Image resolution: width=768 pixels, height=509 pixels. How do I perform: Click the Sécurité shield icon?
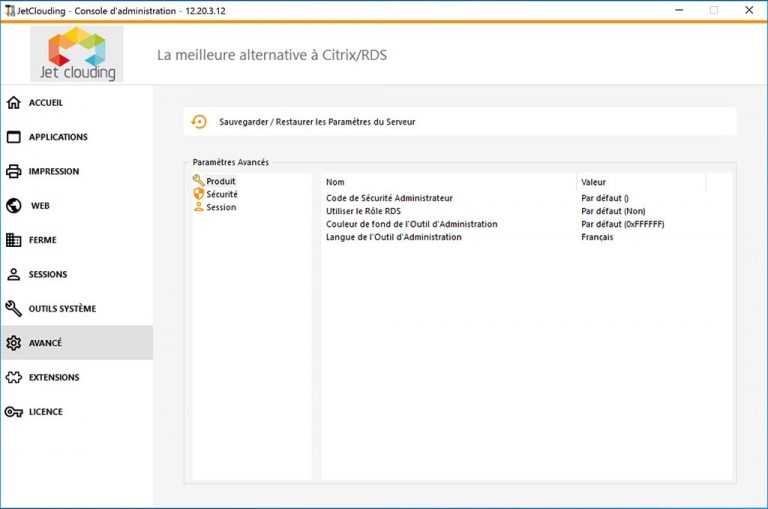click(x=198, y=194)
